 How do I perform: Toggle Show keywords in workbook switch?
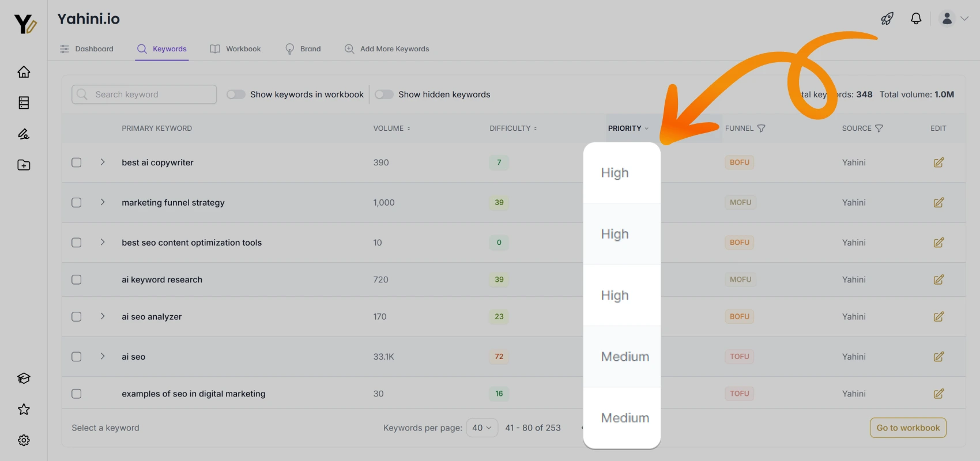pyautogui.click(x=236, y=95)
